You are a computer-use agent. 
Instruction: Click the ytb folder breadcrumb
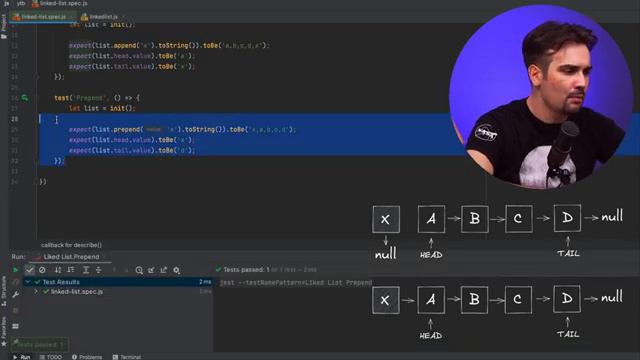(x=21, y=3)
